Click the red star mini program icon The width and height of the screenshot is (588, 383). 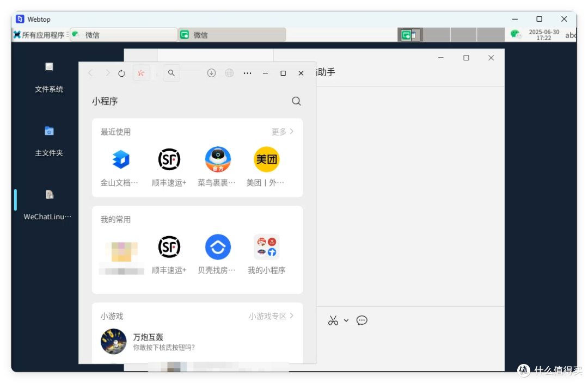(141, 73)
